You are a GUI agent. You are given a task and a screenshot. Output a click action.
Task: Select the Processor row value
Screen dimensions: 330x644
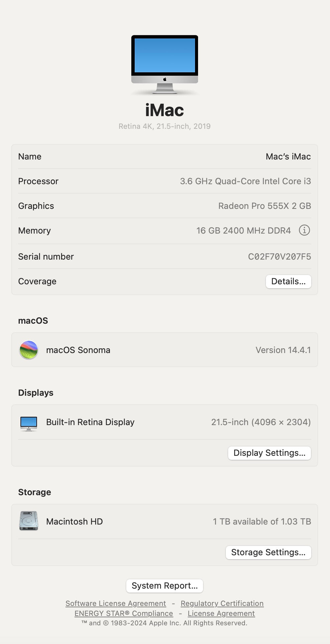(245, 181)
